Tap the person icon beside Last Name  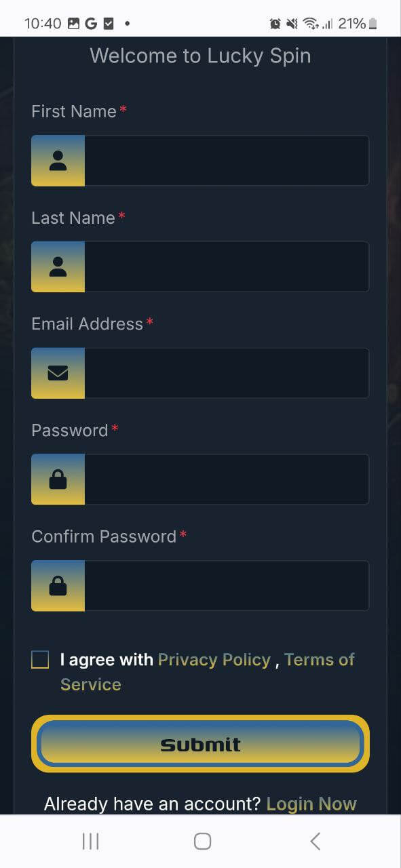(x=58, y=267)
